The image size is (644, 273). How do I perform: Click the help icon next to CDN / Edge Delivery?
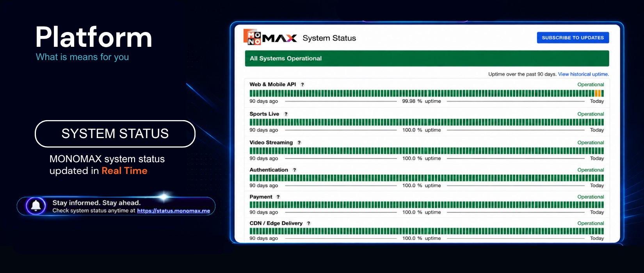click(x=309, y=223)
